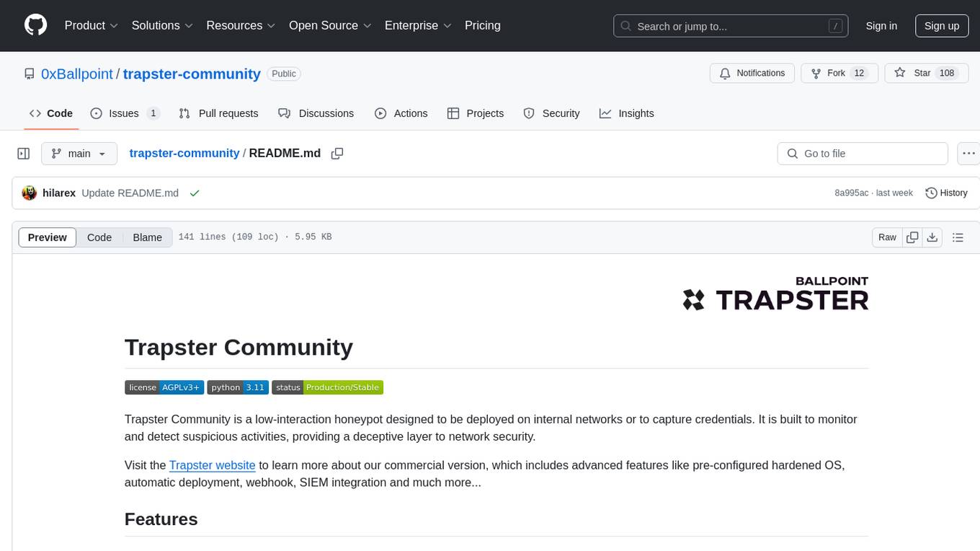Open the README outline list icon

[x=958, y=237]
